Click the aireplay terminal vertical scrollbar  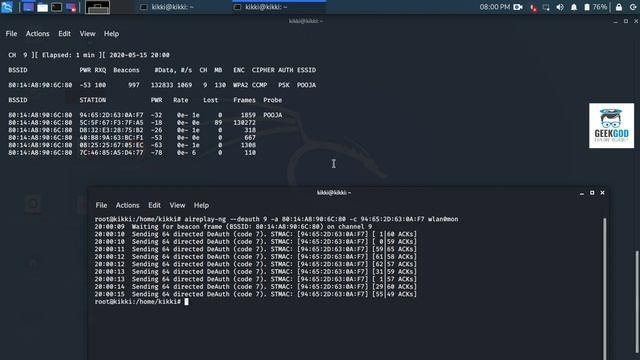604,289
